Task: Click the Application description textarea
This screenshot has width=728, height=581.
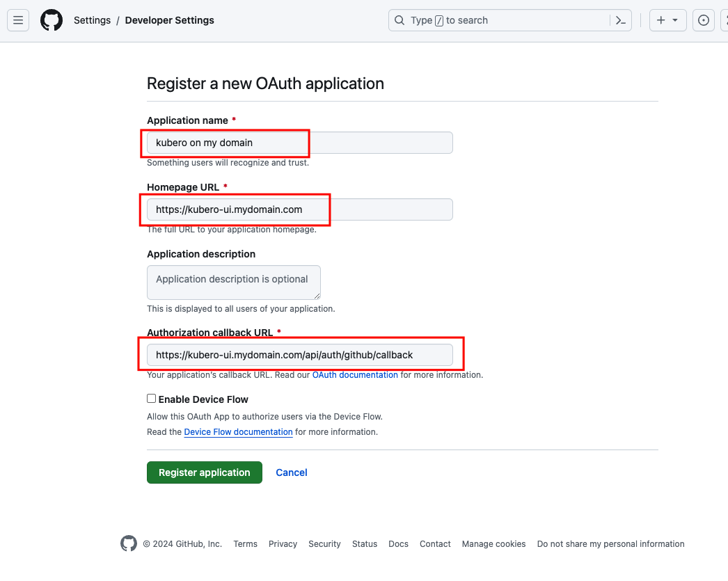Action: (234, 282)
